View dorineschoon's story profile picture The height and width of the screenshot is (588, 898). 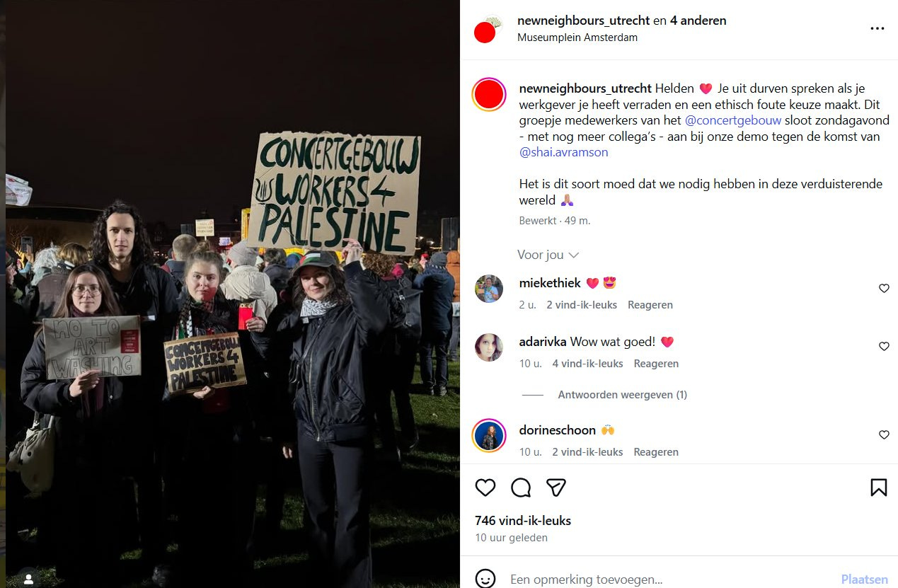489,435
